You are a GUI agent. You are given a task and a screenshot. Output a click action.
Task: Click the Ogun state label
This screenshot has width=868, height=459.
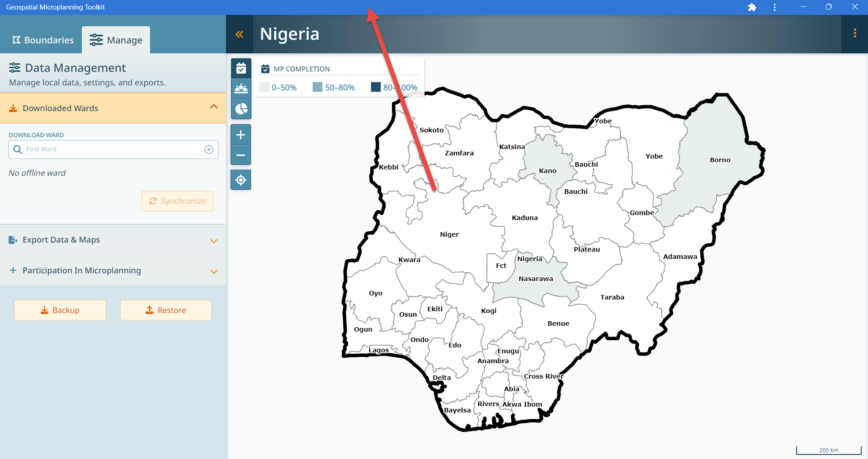click(x=363, y=329)
